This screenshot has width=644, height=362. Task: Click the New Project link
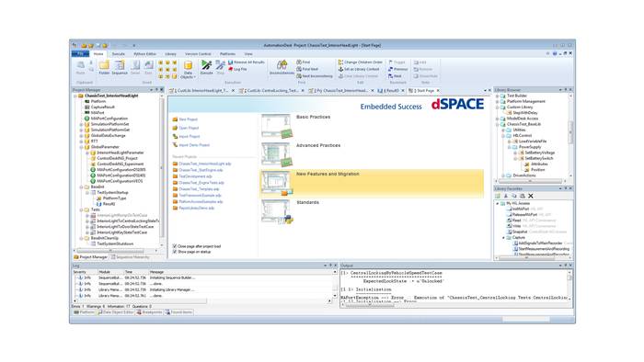click(x=188, y=119)
